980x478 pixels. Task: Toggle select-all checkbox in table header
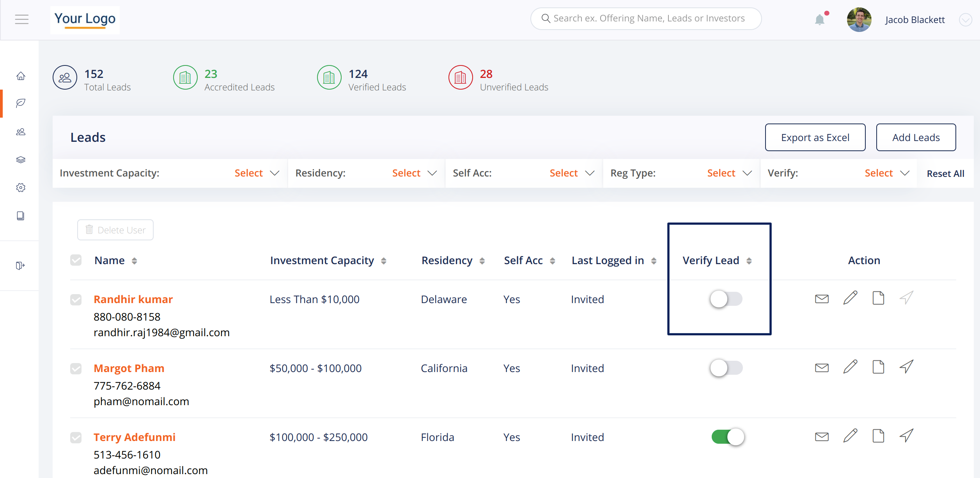[x=76, y=260]
